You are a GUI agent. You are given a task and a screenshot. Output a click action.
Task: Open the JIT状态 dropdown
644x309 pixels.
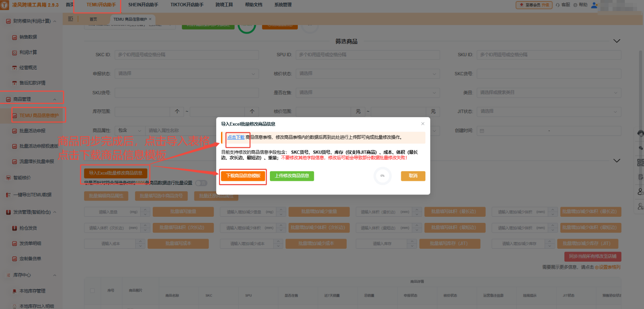[x=549, y=111]
